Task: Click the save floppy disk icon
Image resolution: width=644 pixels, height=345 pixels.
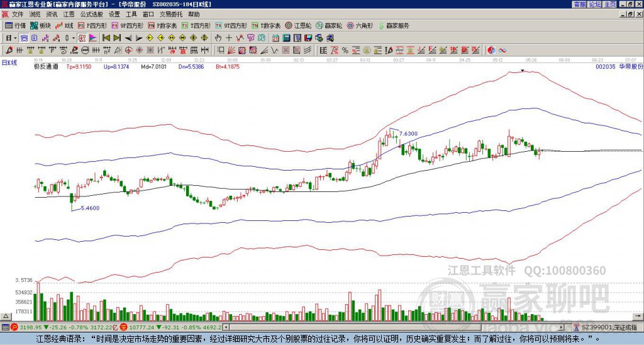Action: tap(308, 38)
